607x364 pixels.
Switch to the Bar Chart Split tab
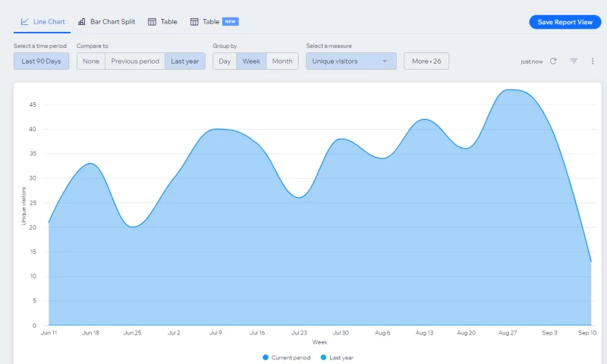[106, 22]
